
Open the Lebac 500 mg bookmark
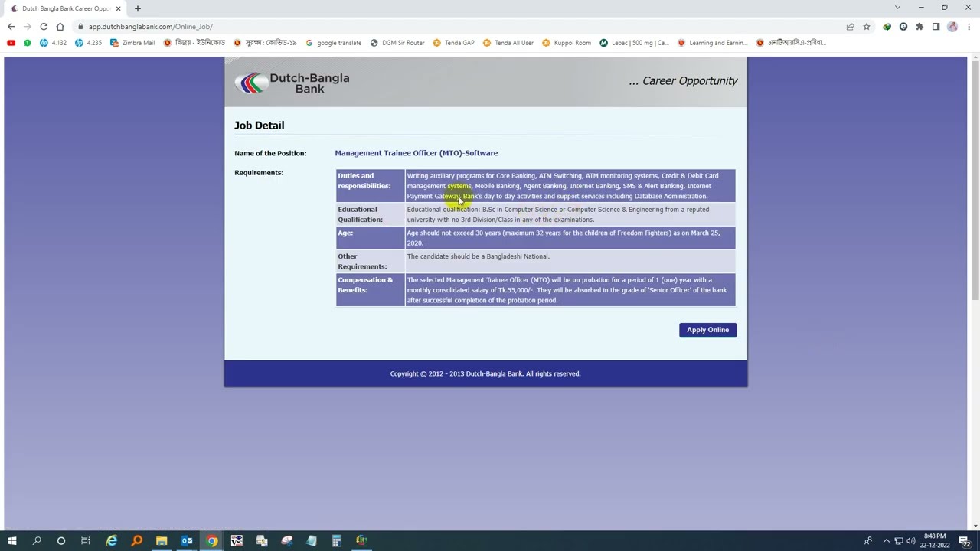pos(635,43)
